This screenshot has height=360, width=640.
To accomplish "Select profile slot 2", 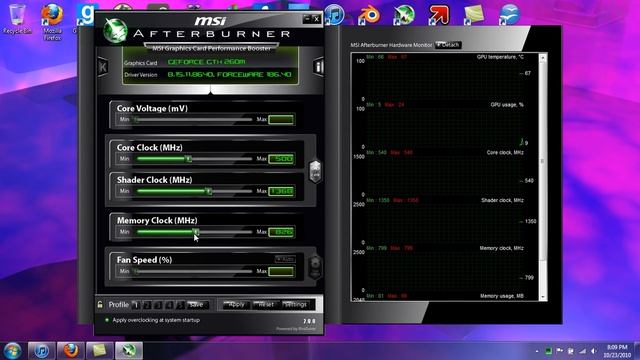I will [147, 305].
